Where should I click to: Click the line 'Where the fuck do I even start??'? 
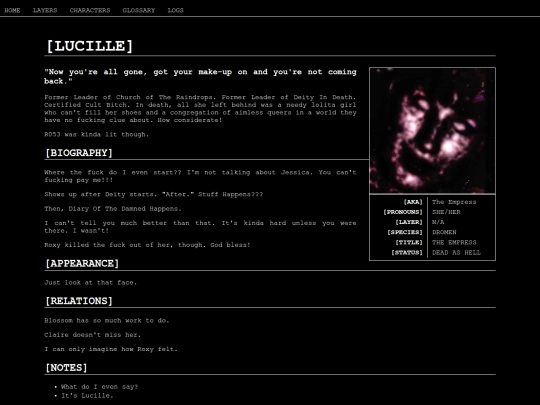pos(200,176)
